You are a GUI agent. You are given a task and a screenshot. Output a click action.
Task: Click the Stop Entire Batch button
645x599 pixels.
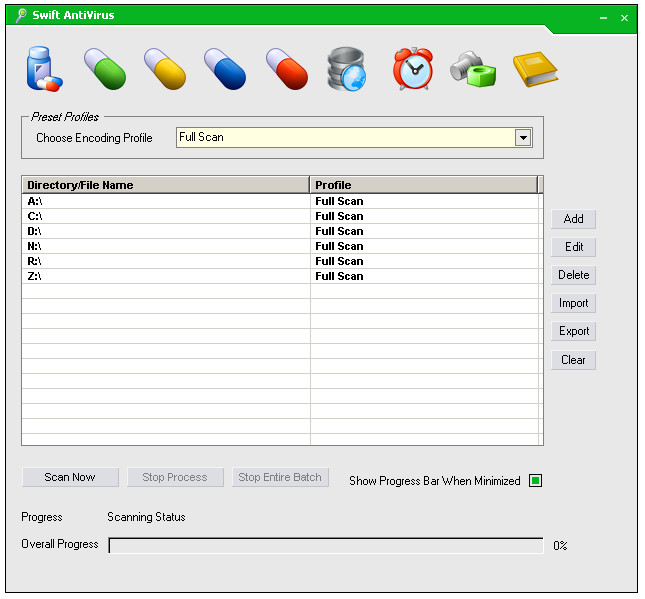[x=280, y=477]
